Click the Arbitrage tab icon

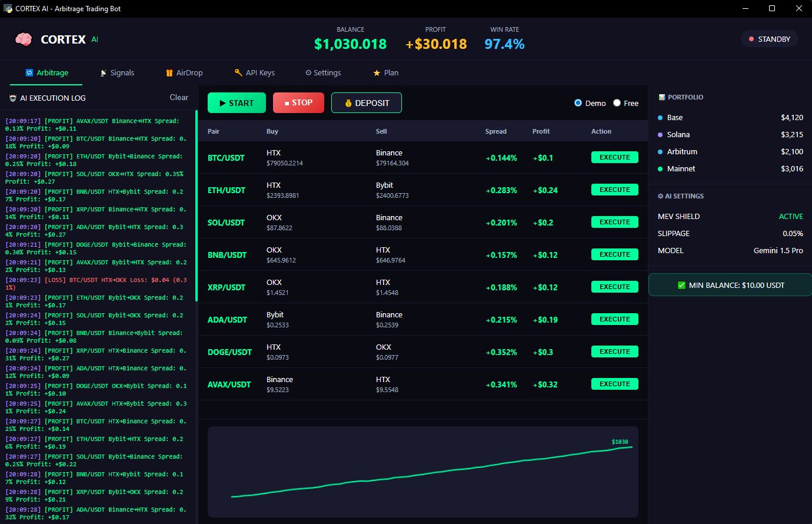click(x=29, y=73)
